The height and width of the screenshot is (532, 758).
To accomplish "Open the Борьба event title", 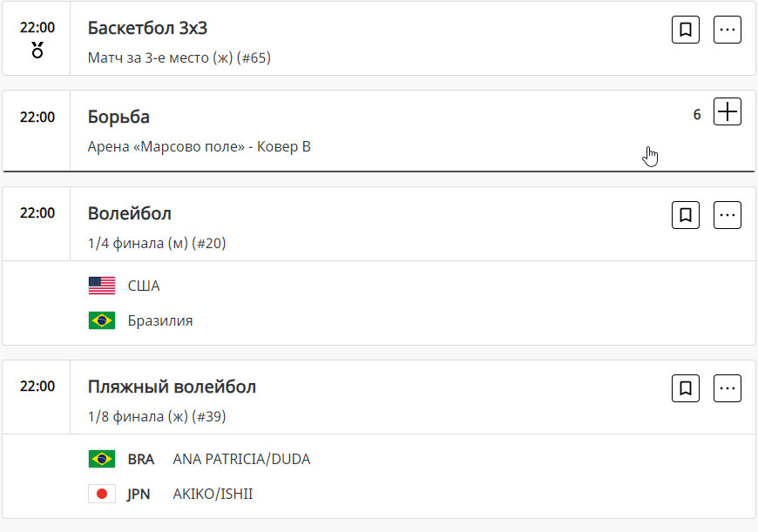I will [119, 117].
